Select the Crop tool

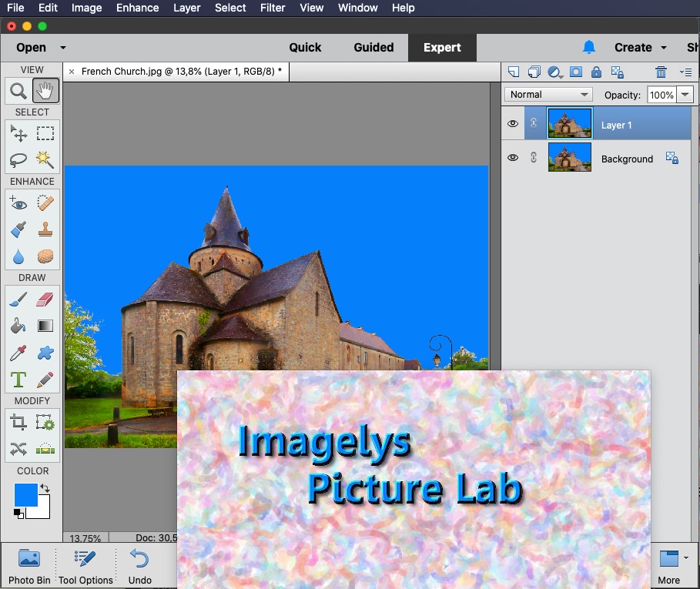[18, 422]
